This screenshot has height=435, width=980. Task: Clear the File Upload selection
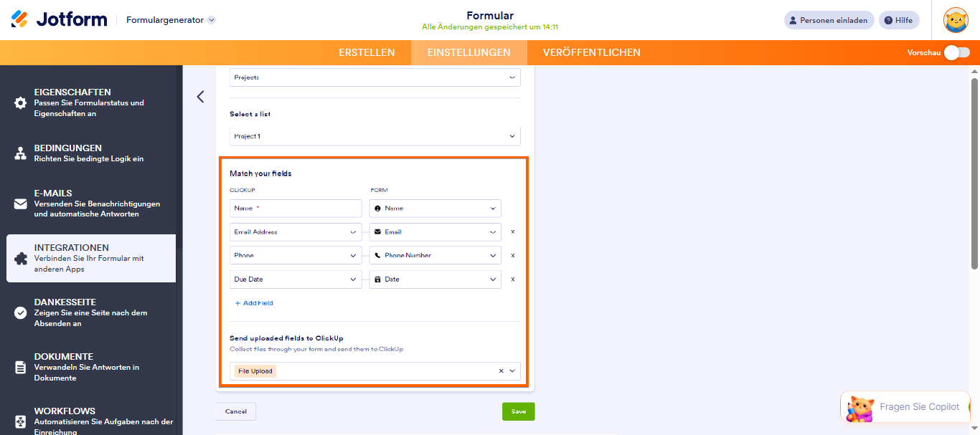click(x=501, y=371)
